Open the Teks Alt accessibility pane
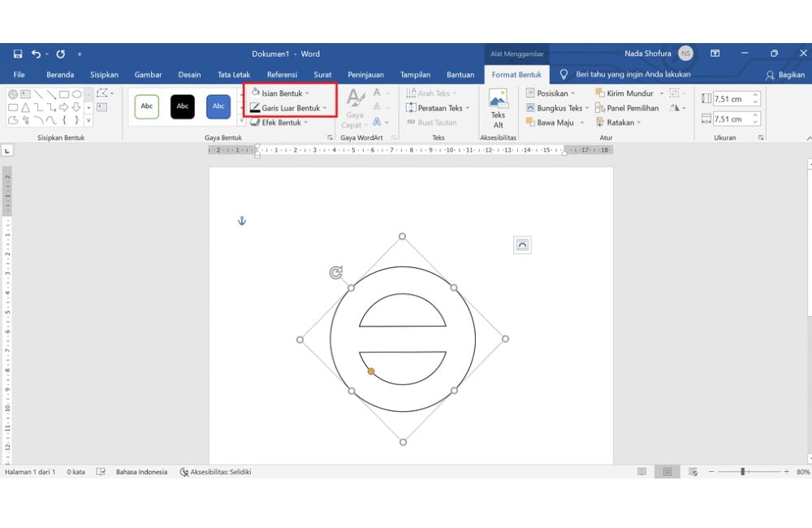Screen dimensions: 812x528 [x=498, y=106]
